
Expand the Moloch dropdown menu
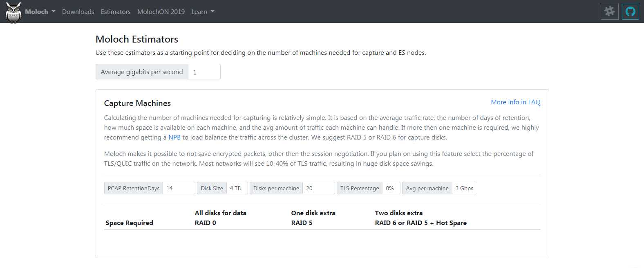click(40, 11)
